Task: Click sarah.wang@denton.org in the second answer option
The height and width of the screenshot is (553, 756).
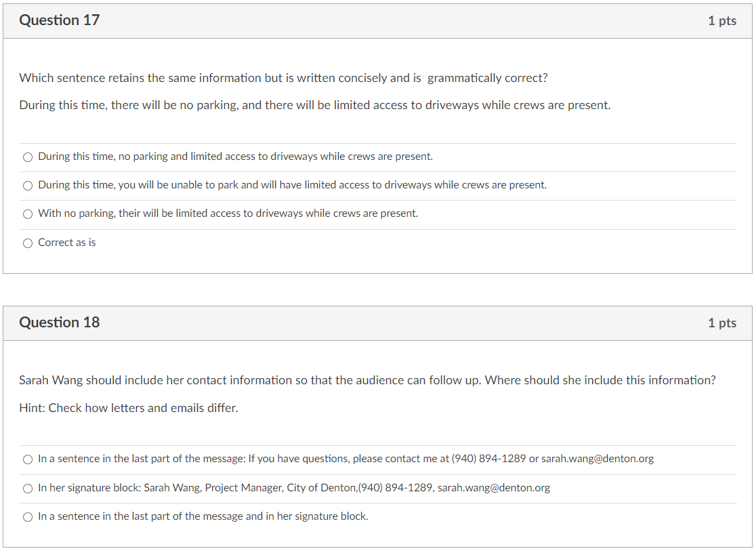Action: click(x=495, y=488)
